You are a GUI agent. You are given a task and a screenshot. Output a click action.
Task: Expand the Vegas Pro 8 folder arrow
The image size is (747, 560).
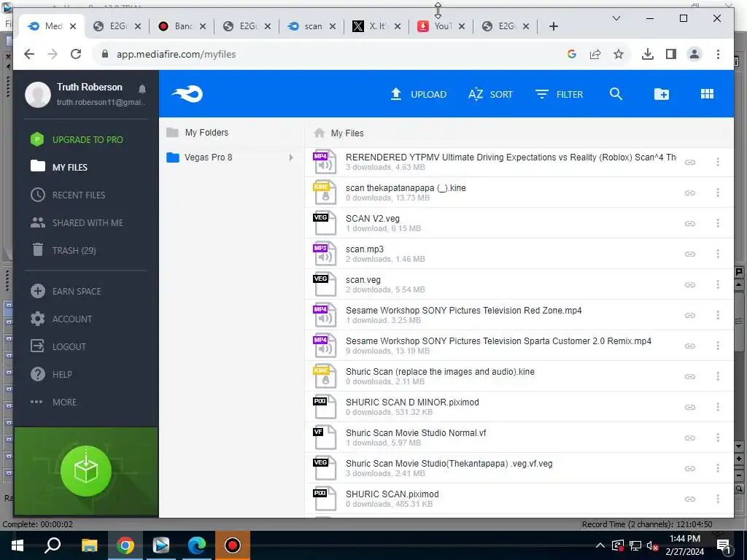pos(290,157)
